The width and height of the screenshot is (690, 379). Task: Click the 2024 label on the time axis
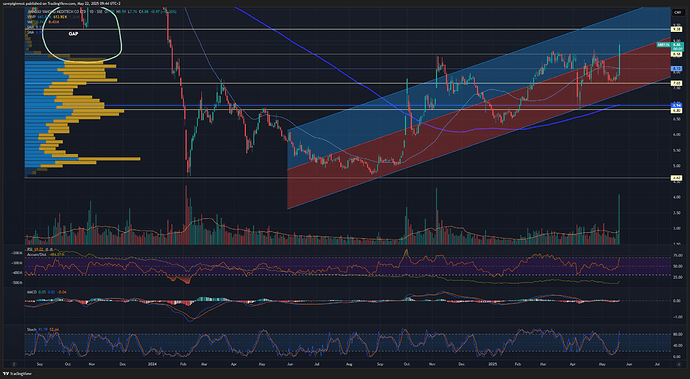tap(152, 364)
